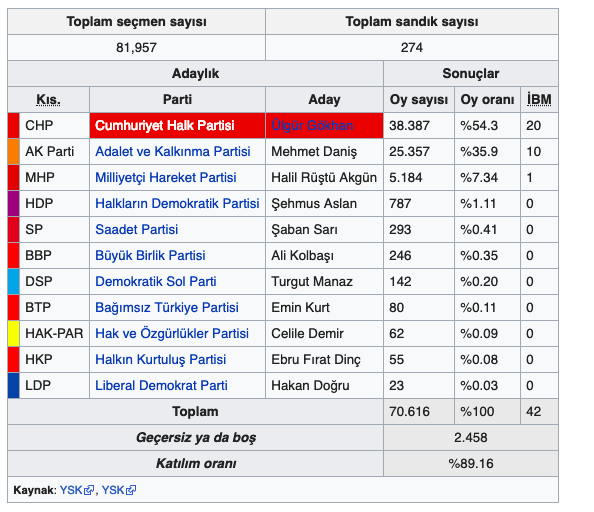This screenshot has width=594, height=512.
Task: Click candidate name Şaban Sarı
Action: click(x=304, y=229)
